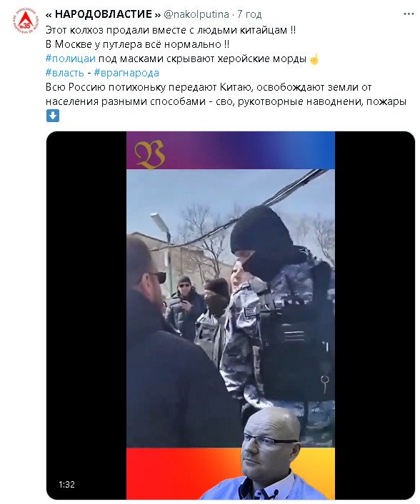Click the blue down-arrow emoji
The image size is (420, 504).
pos(53,116)
